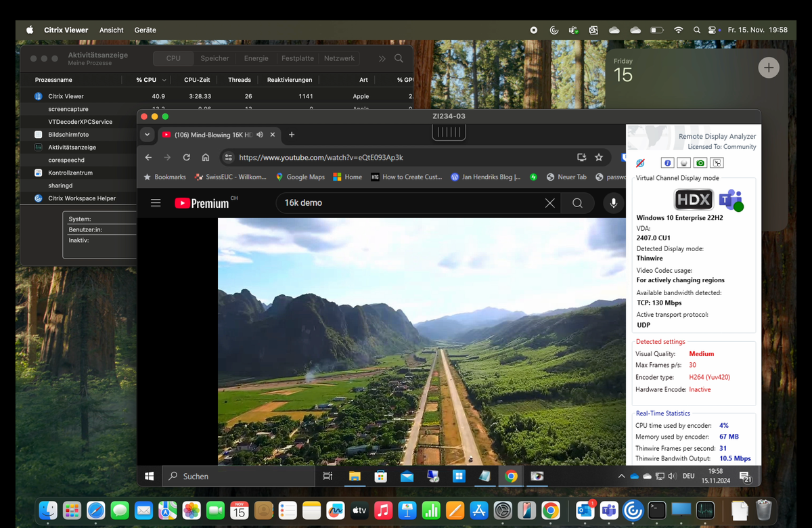Bookmark the page using the star icon

pyautogui.click(x=599, y=156)
